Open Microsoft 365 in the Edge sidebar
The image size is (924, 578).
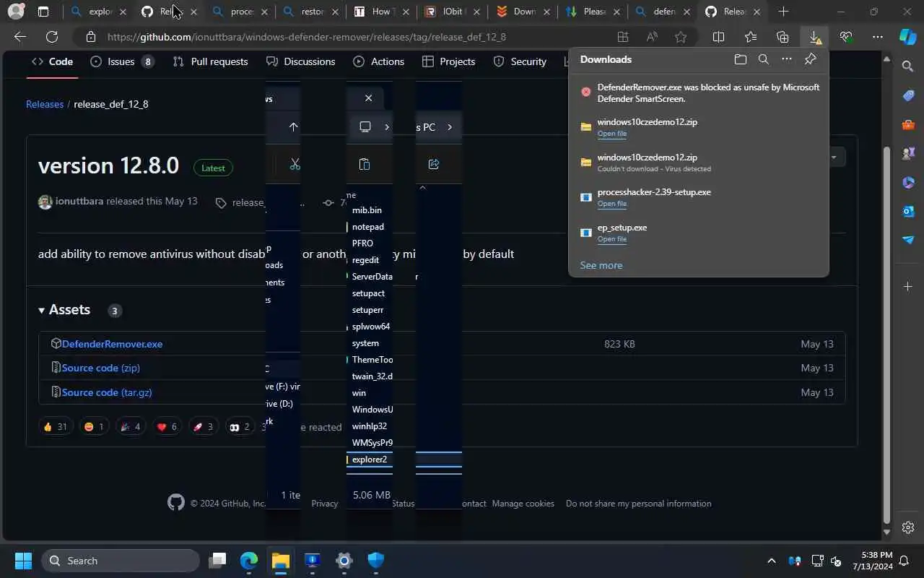tap(908, 182)
